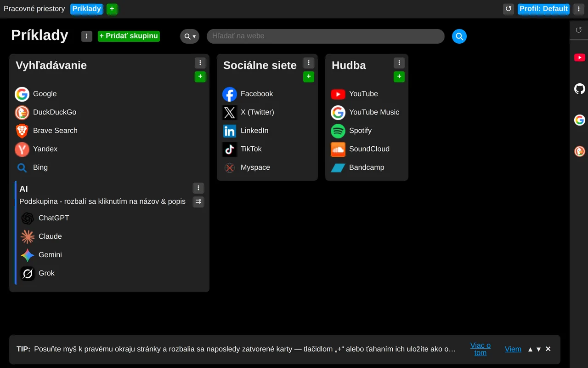
Task: Open the Bing bookmark
Action: pyautogui.click(x=31, y=167)
